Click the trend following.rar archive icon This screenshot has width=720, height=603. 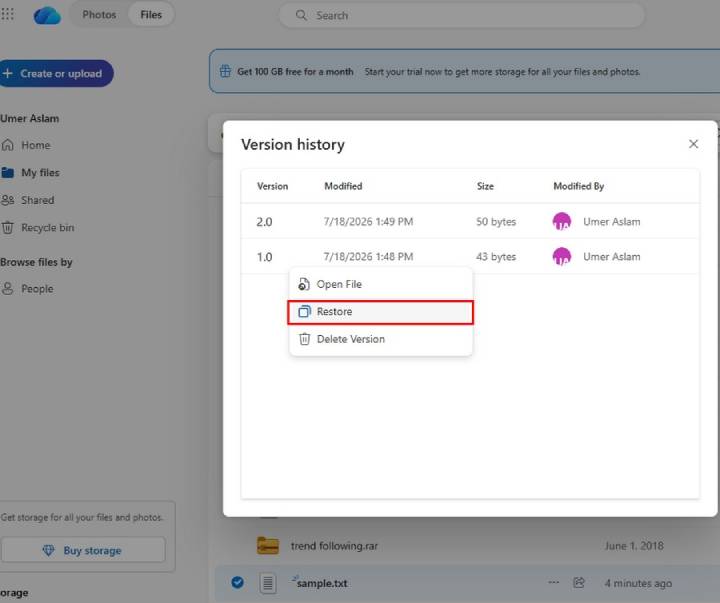268,546
